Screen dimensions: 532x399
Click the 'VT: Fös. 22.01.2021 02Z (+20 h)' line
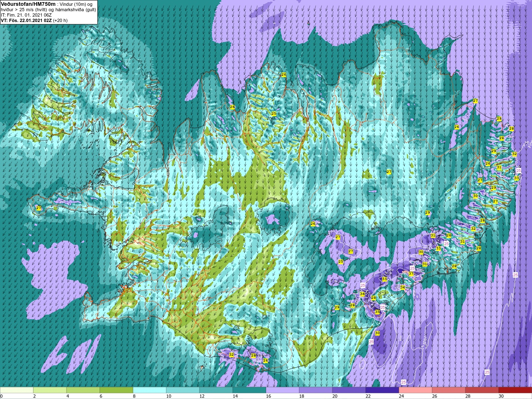click(34, 20)
